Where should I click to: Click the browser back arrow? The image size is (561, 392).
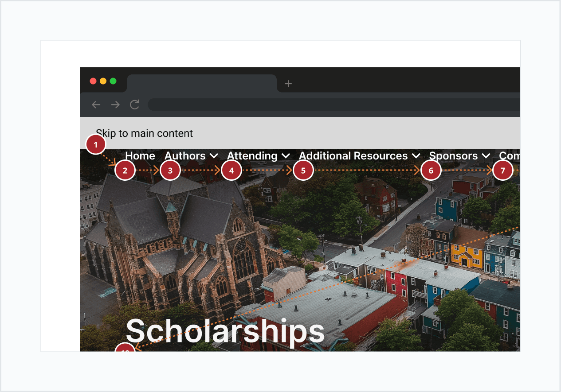96,105
